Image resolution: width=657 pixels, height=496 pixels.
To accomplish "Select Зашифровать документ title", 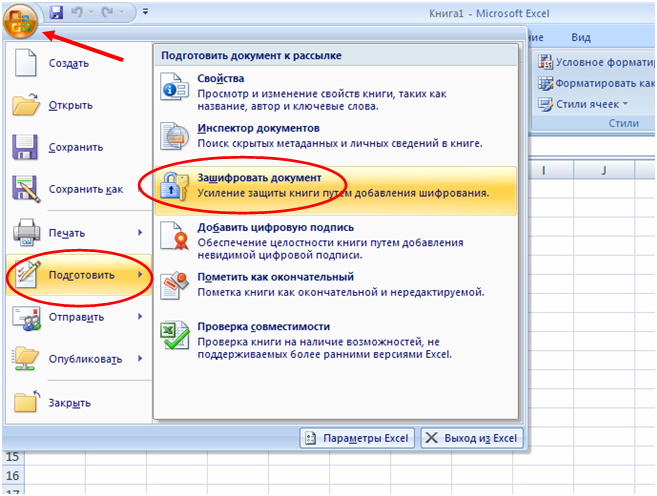I will tap(259, 178).
